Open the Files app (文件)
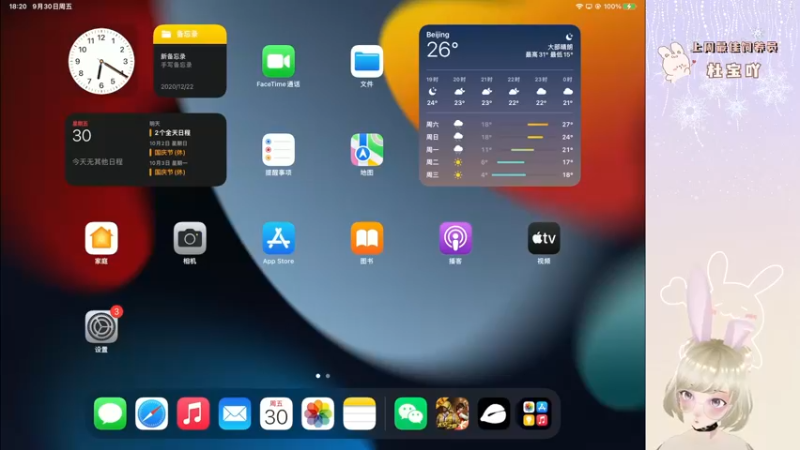The image size is (800, 450). 366,61
